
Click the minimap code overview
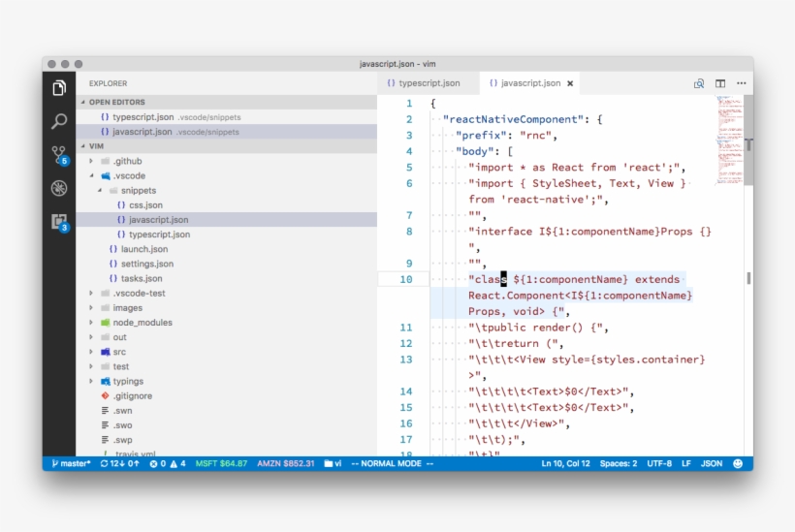[x=730, y=141]
